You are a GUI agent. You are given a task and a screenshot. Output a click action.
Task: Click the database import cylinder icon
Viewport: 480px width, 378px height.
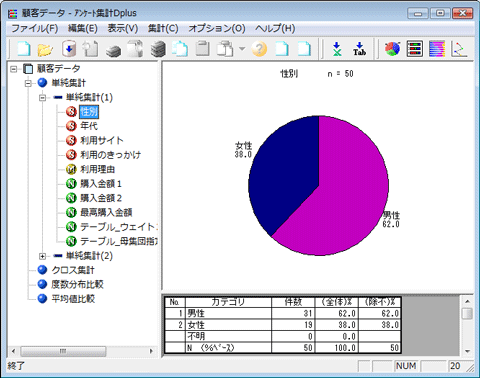[x=69, y=49]
